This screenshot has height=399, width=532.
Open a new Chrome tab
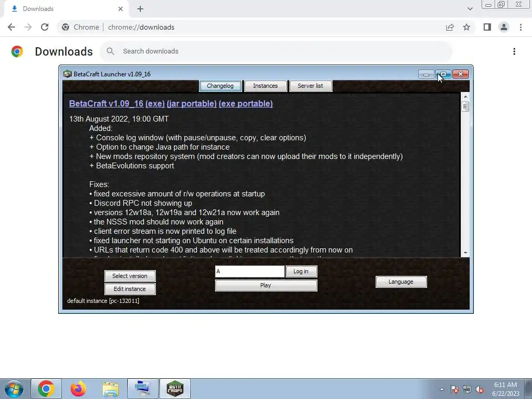point(140,9)
